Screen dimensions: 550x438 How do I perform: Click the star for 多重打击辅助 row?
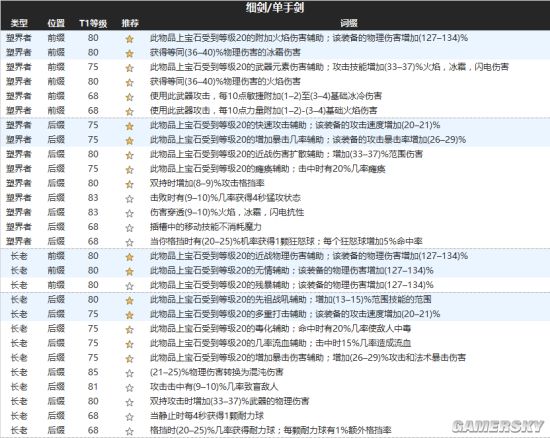coord(129,315)
